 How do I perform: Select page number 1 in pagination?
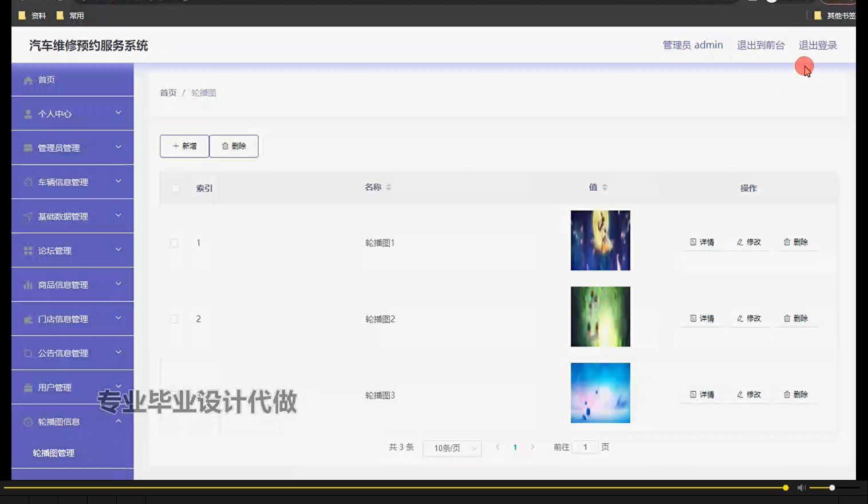point(515,447)
